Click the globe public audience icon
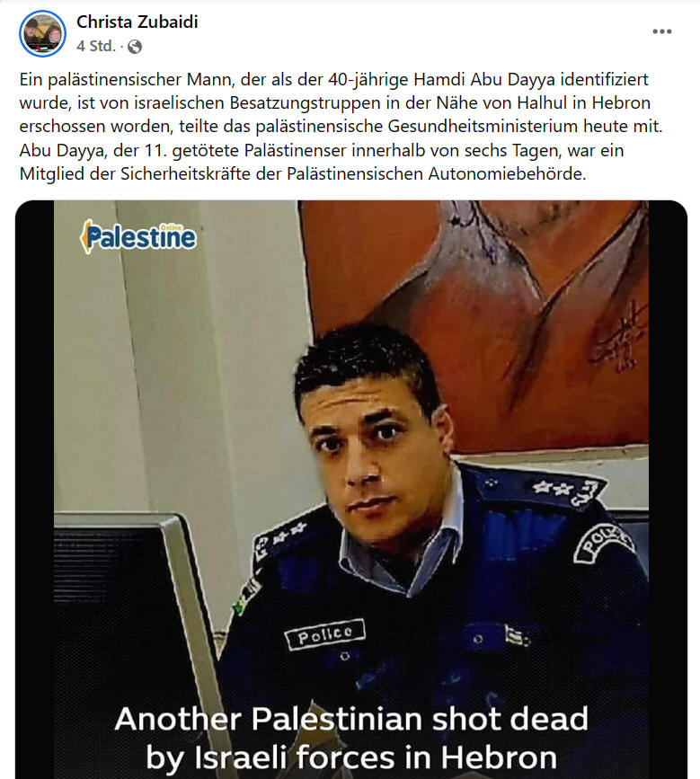The image size is (700, 779). click(x=135, y=47)
